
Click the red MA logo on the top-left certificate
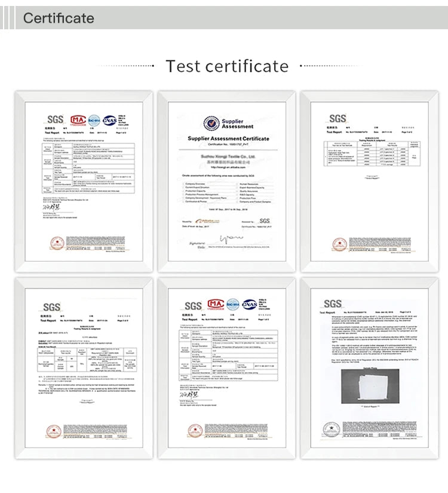point(76,120)
